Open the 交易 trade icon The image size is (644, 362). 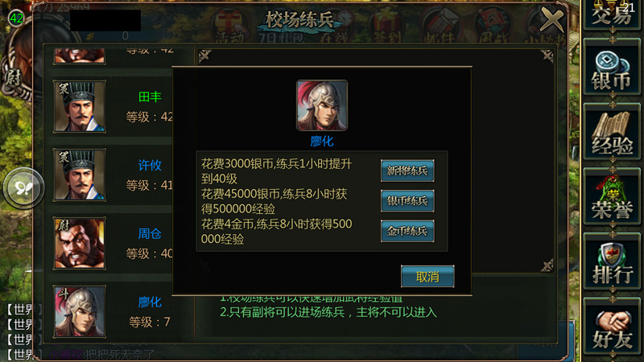click(x=612, y=14)
